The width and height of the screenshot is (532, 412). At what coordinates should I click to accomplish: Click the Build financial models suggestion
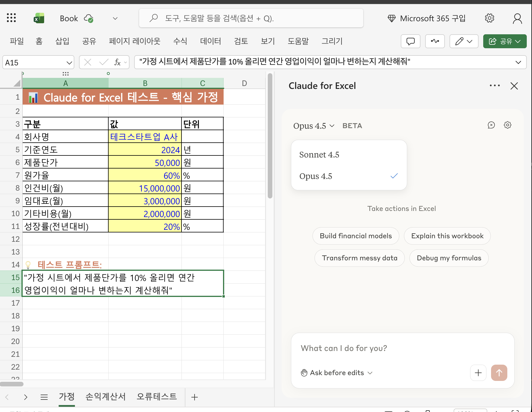tap(356, 236)
